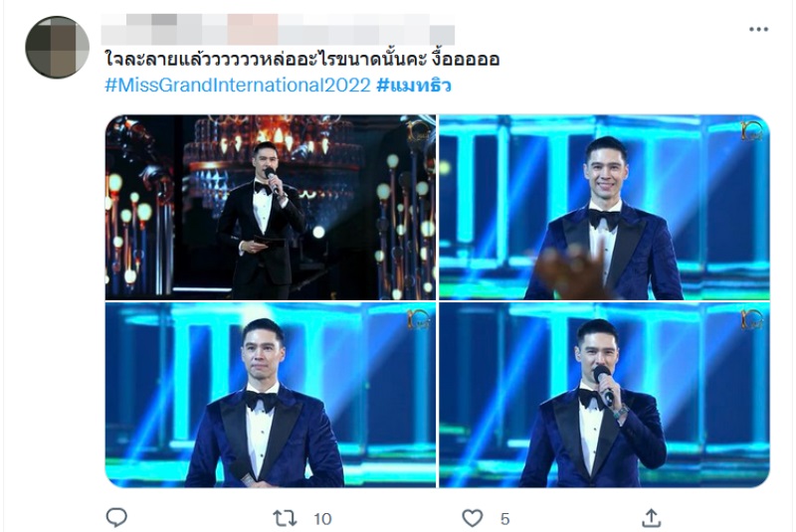Retweet this post using the arrows icon
Screen dimensions: 796x532
[x=285, y=518]
